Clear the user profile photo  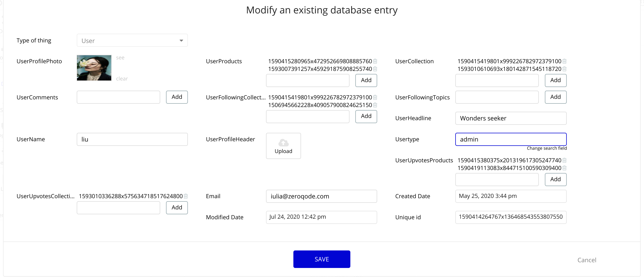[x=122, y=79]
